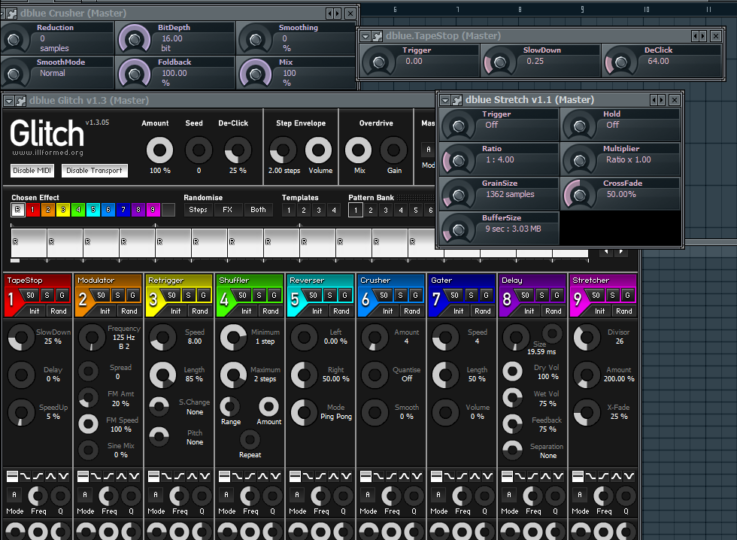737x540 pixels.
Task: Select pattern bank slot 3
Action: (387, 210)
